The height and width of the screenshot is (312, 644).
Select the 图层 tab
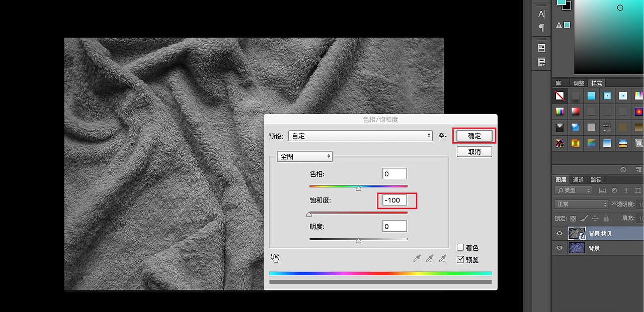tap(561, 179)
